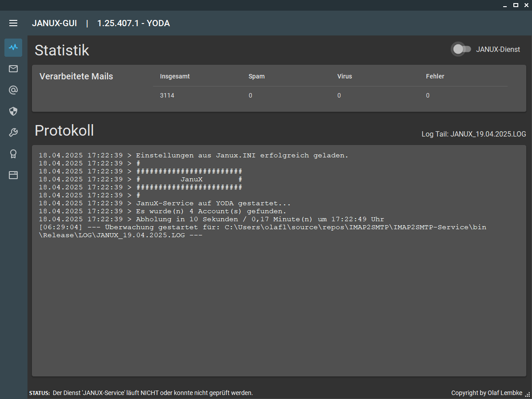Toggle the JANUX-Dienst service switch

[x=461, y=49]
